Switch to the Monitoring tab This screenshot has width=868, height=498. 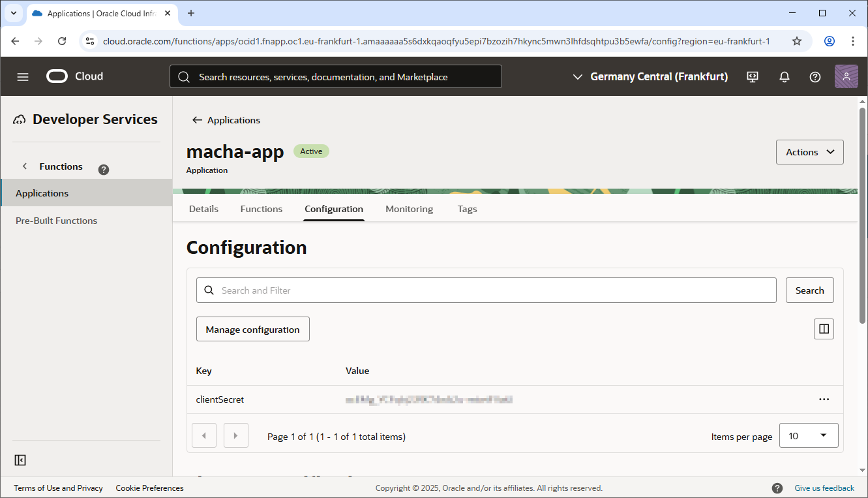(x=409, y=209)
